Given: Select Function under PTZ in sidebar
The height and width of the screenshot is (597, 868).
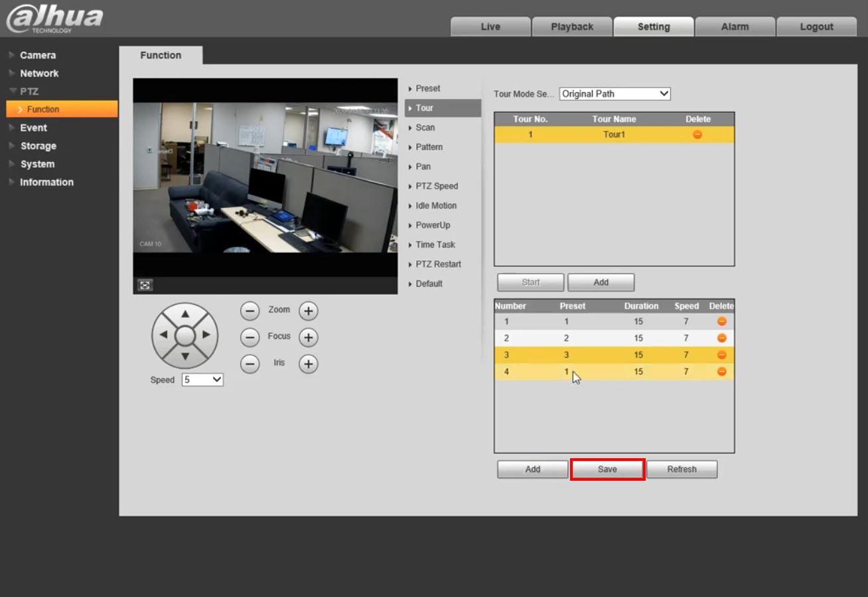Looking at the screenshot, I should tap(62, 109).
